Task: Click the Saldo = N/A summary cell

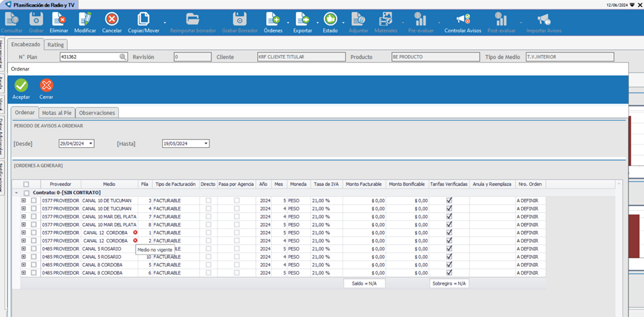Action: 364,283
